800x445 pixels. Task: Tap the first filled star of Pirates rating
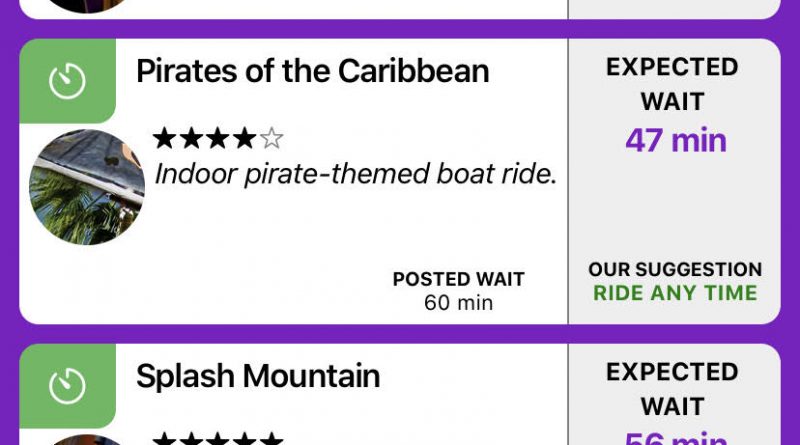(x=164, y=138)
